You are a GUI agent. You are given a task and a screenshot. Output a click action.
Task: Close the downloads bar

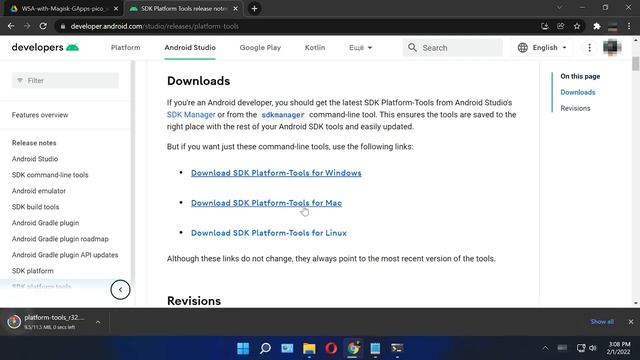coord(631,322)
